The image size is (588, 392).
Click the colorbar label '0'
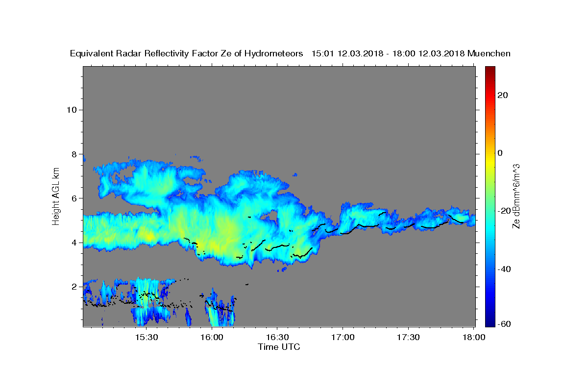point(500,153)
